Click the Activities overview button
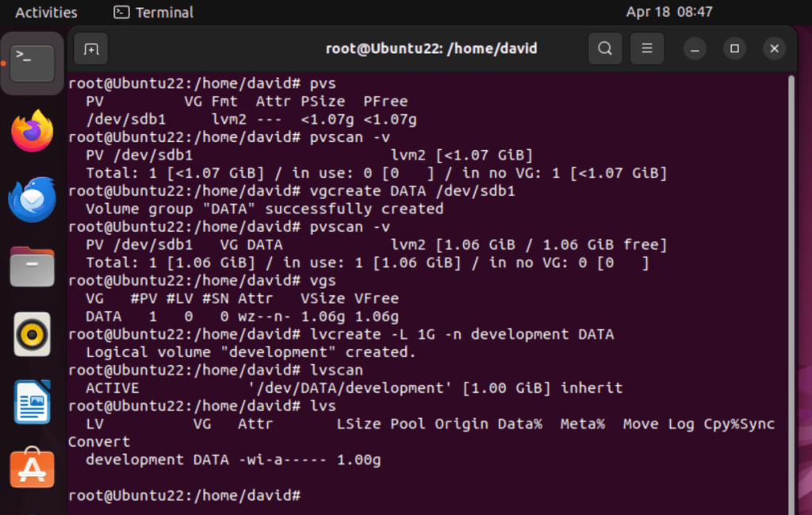Viewport: 812px width, 515px height. point(46,12)
